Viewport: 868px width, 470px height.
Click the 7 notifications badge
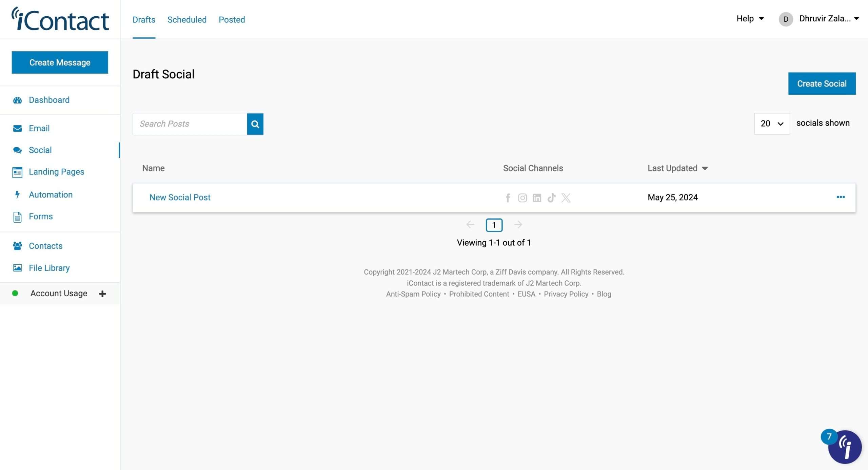point(829,437)
